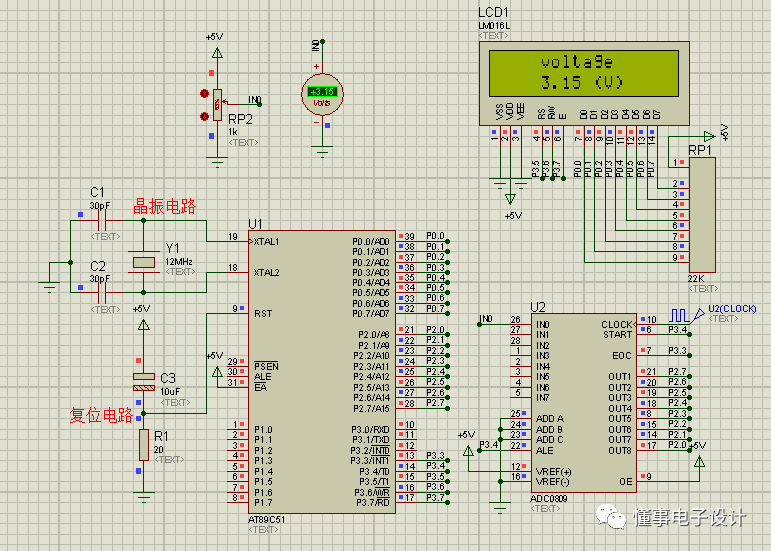Select the DC voltmeter showing +3.16 volts
Viewport: 771px width, 551px height.
point(322,94)
